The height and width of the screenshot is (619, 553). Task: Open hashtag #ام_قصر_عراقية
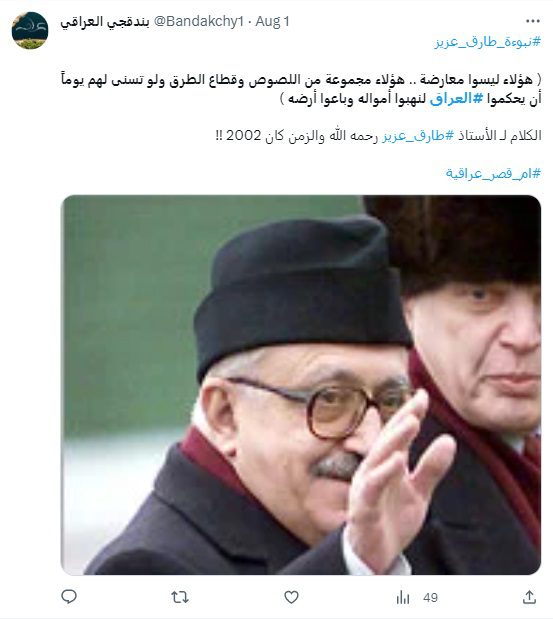coord(493,173)
